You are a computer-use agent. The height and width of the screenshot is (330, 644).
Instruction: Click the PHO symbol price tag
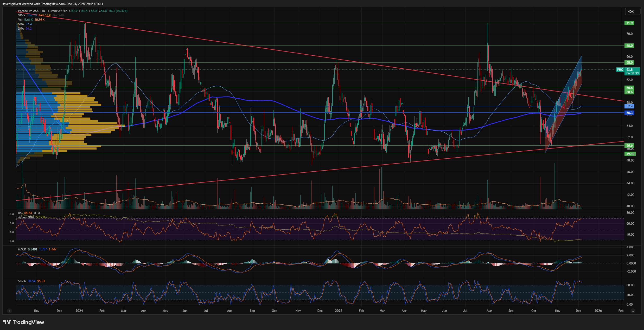620,70
